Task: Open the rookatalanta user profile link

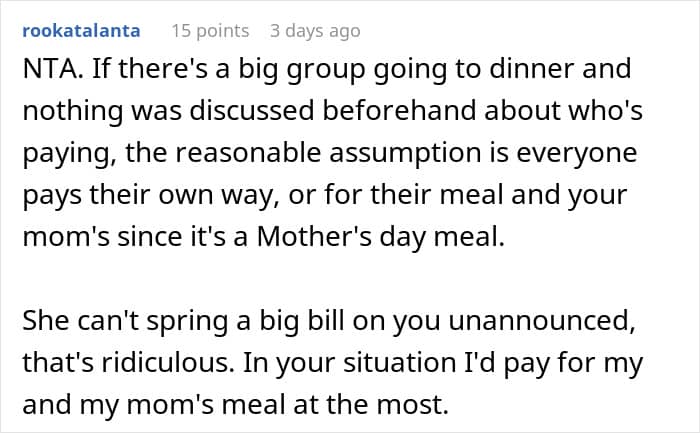Action: pyautogui.click(x=81, y=31)
